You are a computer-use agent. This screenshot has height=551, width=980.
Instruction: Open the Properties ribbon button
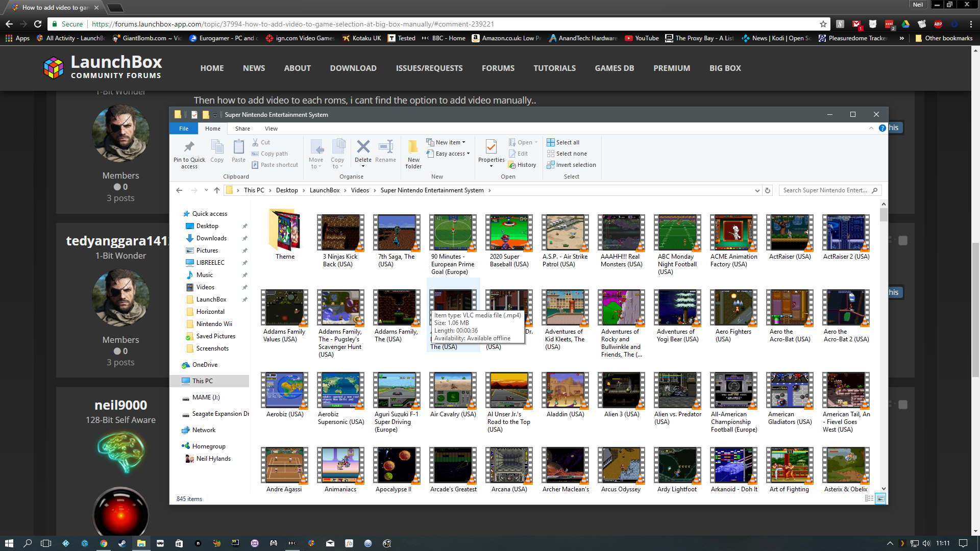(491, 152)
